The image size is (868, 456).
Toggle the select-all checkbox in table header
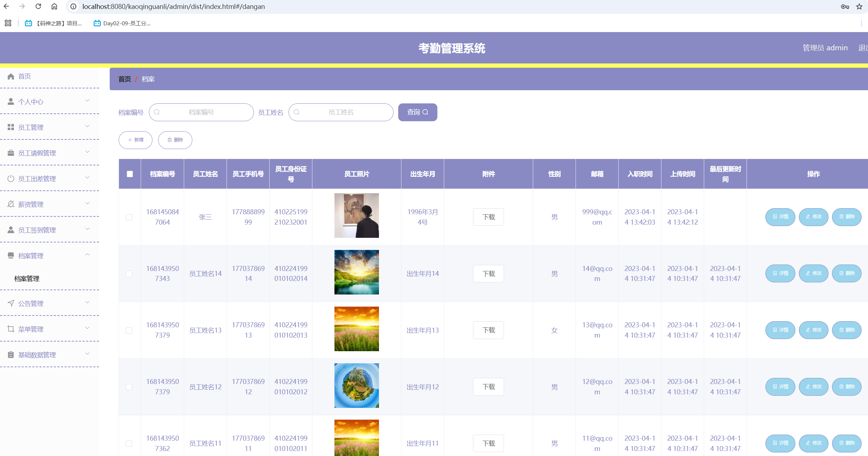pyautogui.click(x=130, y=174)
